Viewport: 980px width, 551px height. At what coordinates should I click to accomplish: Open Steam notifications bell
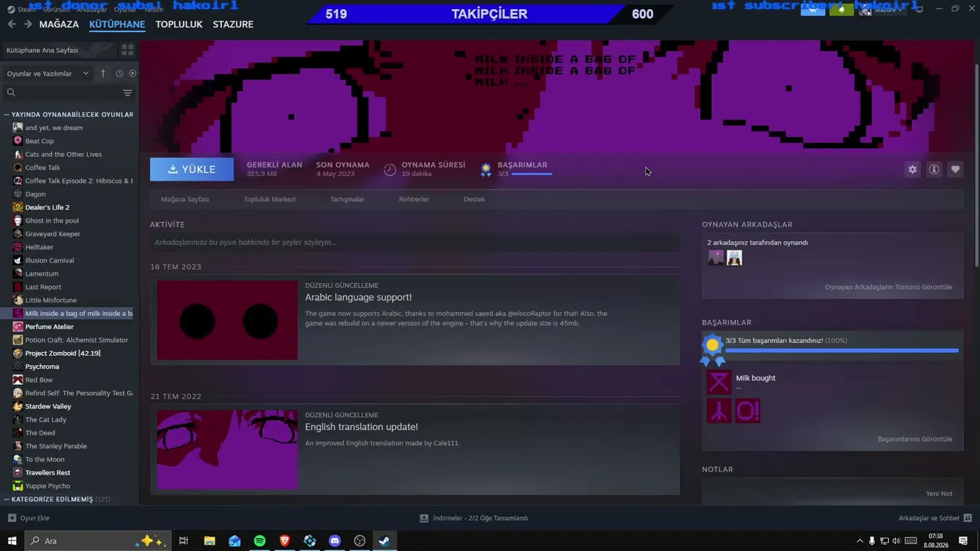[x=841, y=9]
